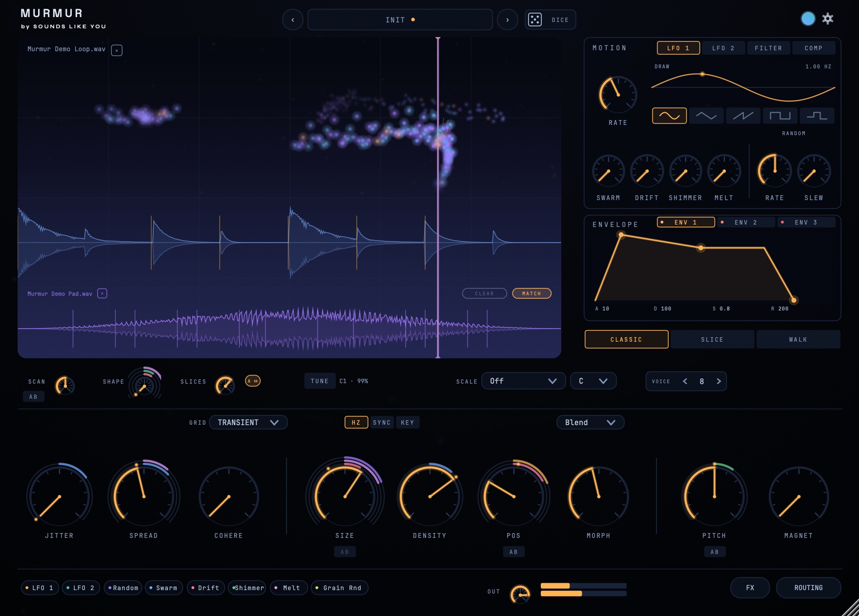This screenshot has width=859, height=616.
Task: Click the Size knob
Action: pyautogui.click(x=345, y=496)
